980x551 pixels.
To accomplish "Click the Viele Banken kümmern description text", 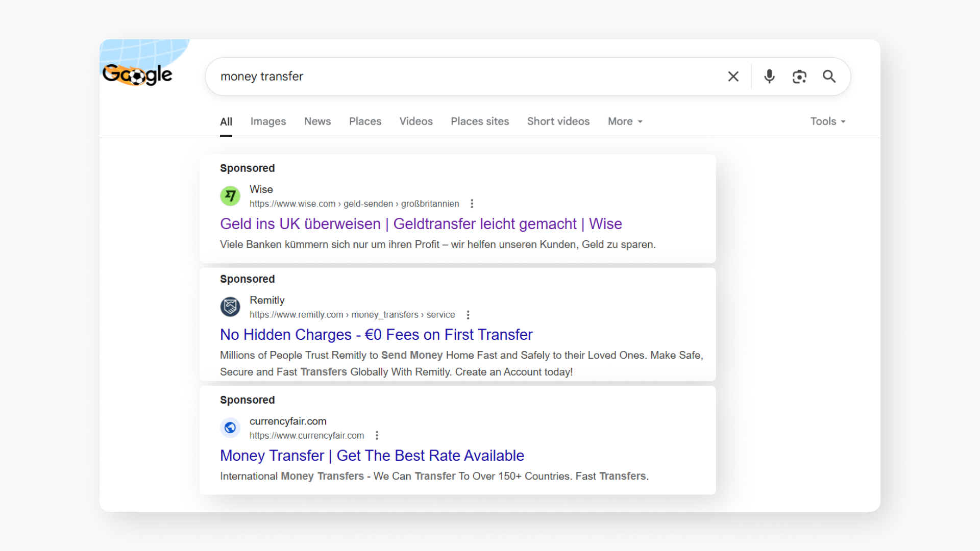I will click(438, 244).
